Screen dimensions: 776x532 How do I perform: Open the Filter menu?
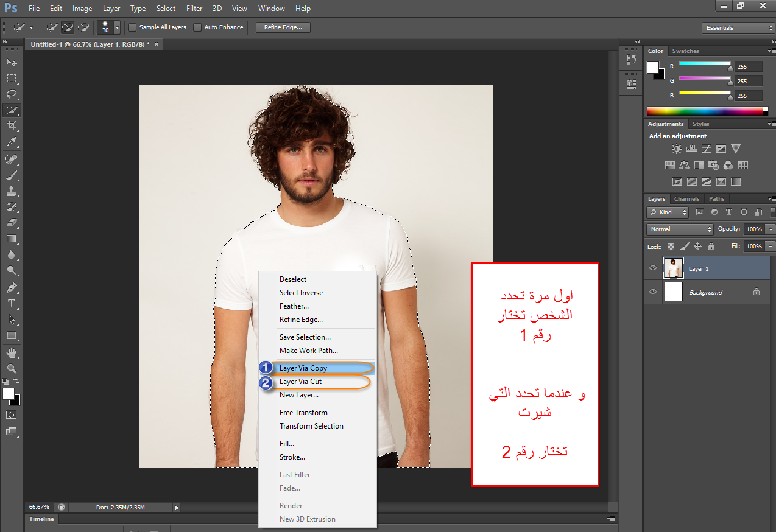(194, 9)
